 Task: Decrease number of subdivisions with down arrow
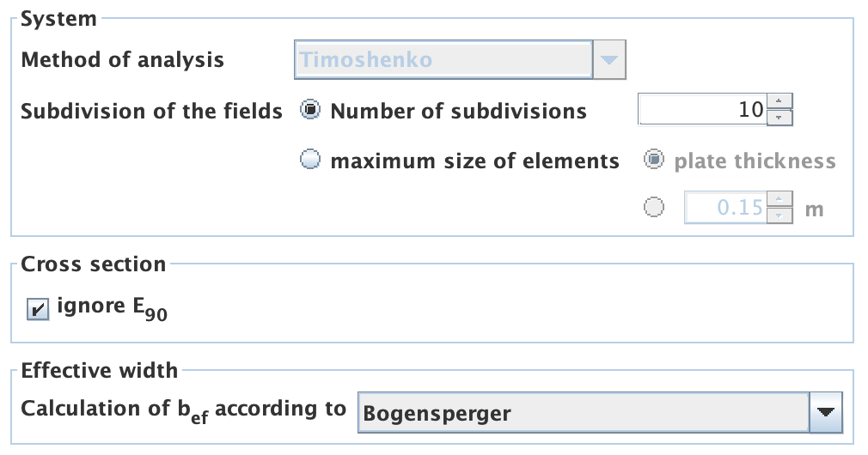click(x=779, y=118)
